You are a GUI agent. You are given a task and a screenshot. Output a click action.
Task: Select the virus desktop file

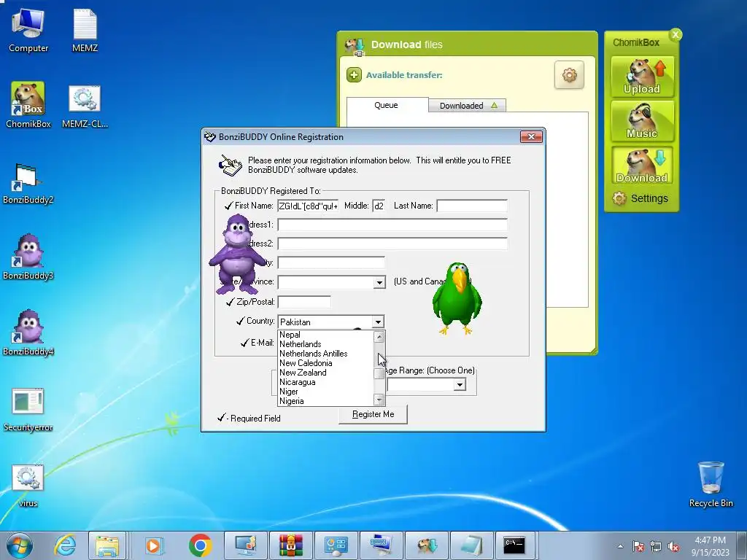(28, 485)
